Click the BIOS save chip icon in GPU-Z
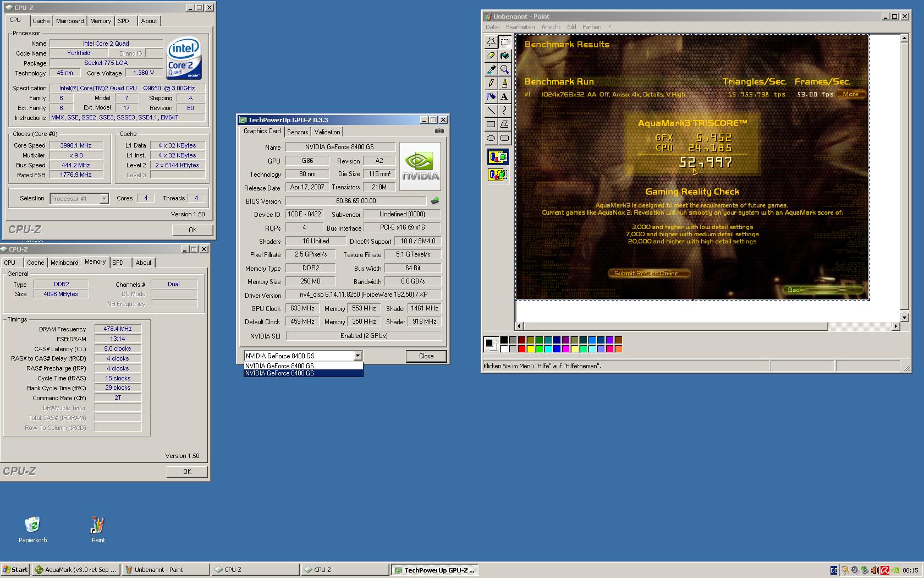Screen dimensions: 924x578 tap(435, 201)
